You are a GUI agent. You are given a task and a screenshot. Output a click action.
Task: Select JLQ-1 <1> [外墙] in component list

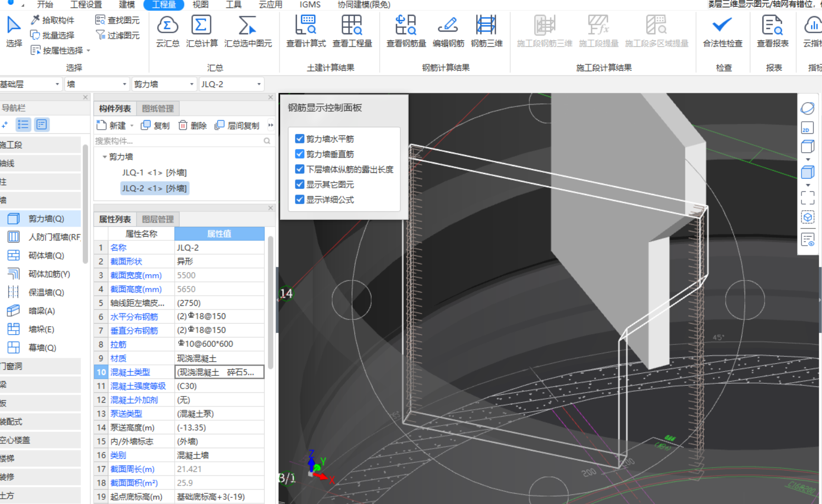[x=154, y=173]
